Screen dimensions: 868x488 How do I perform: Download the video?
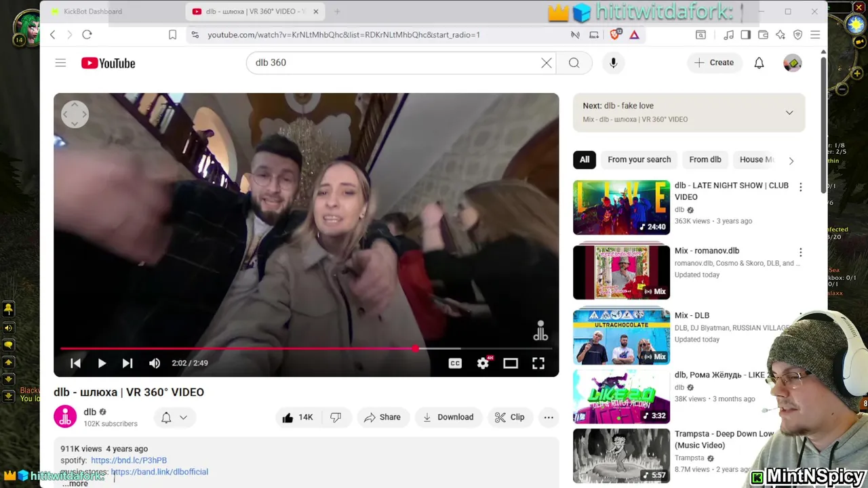pos(448,418)
